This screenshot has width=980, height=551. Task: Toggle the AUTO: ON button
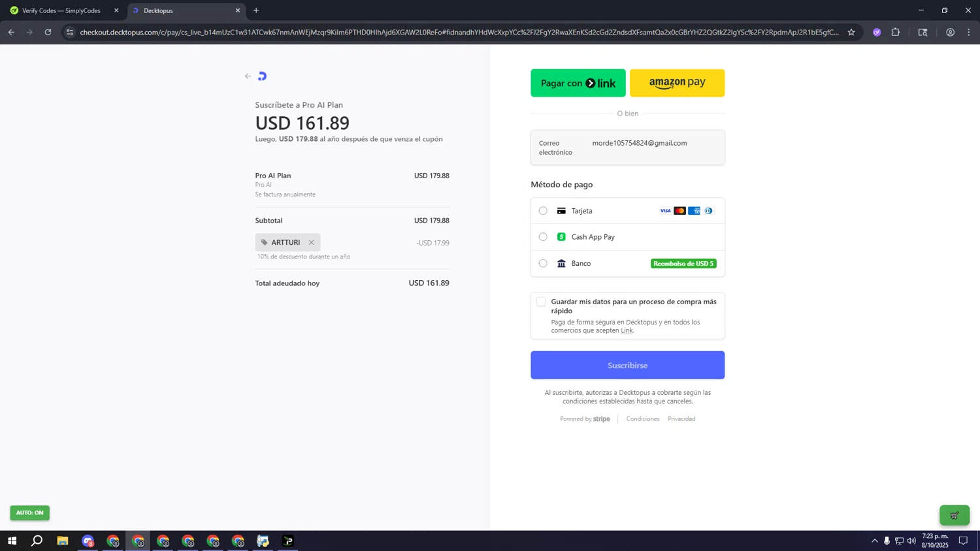tap(29, 512)
